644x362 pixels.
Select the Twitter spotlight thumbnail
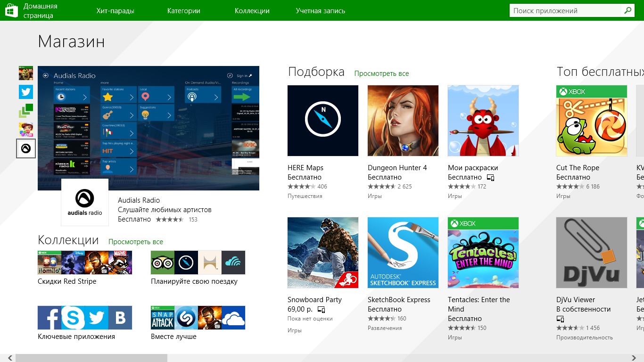[26, 92]
